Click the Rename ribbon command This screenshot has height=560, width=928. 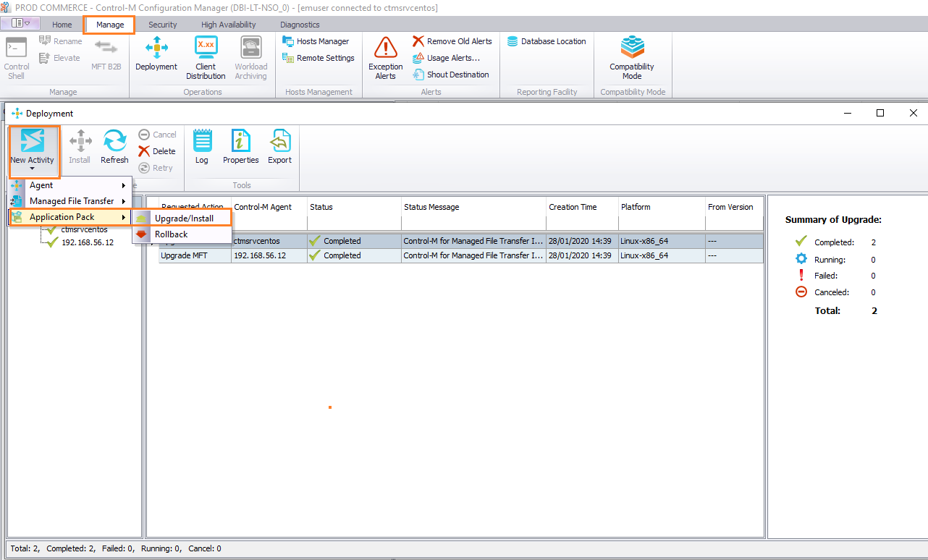[x=60, y=41]
